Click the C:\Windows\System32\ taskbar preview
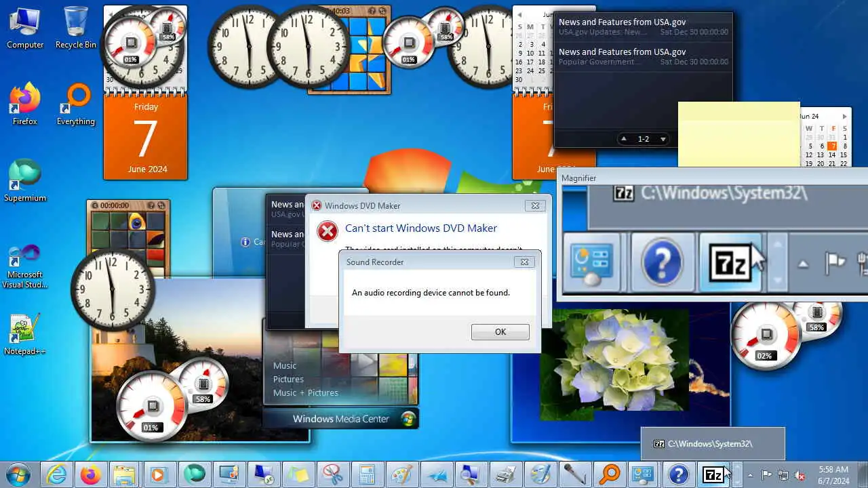 [713, 444]
